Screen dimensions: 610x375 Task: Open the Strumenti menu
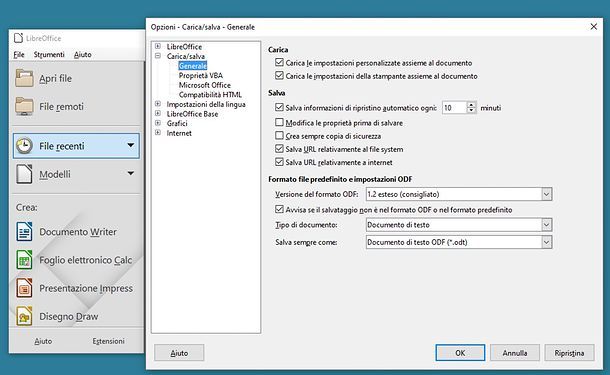click(x=49, y=55)
